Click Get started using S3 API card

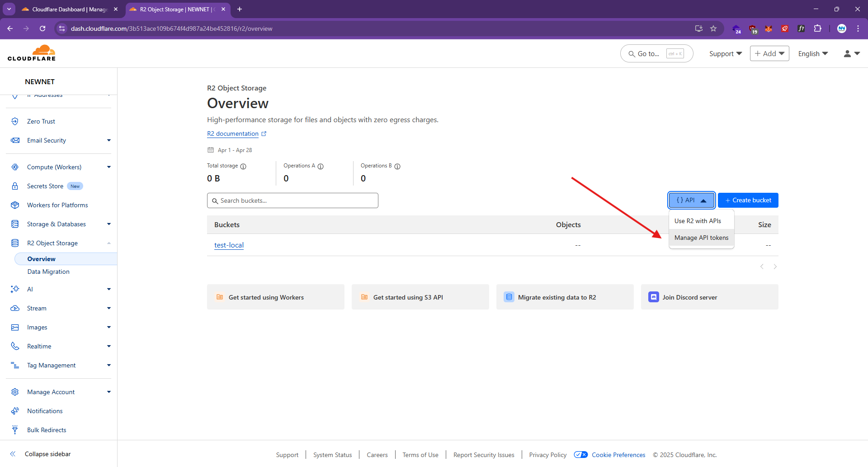click(x=420, y=297)
